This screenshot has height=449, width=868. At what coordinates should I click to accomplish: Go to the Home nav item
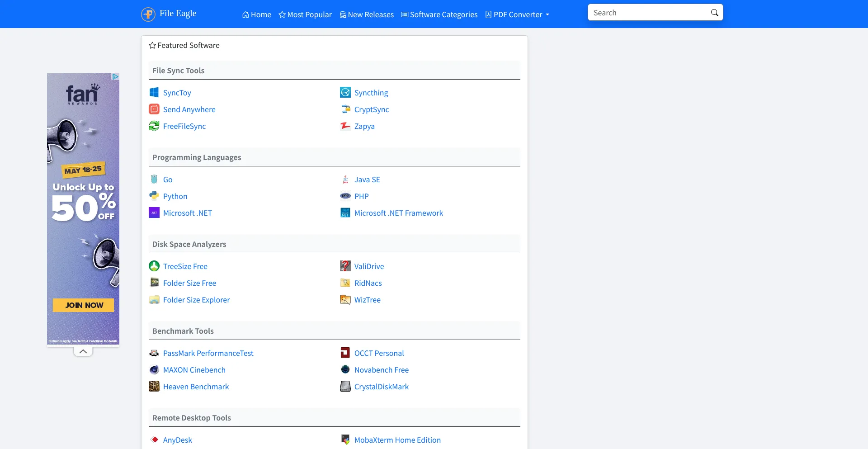tap(257, 14)
